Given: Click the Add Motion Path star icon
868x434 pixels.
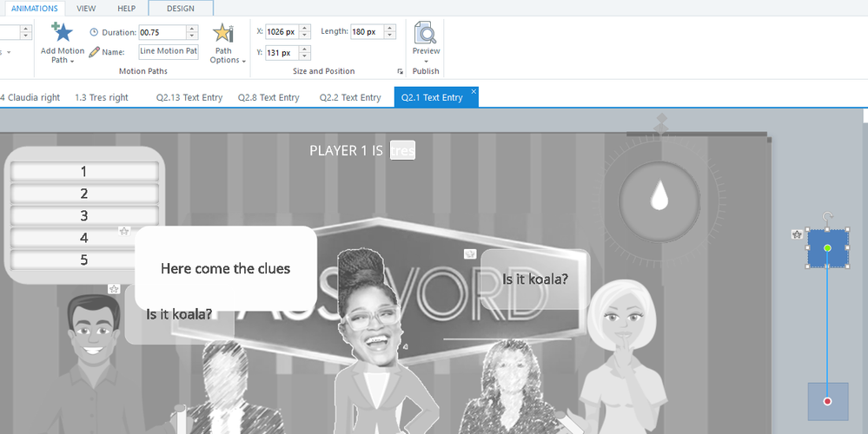Looking at the screenshot, I should [x=62, y=32].
